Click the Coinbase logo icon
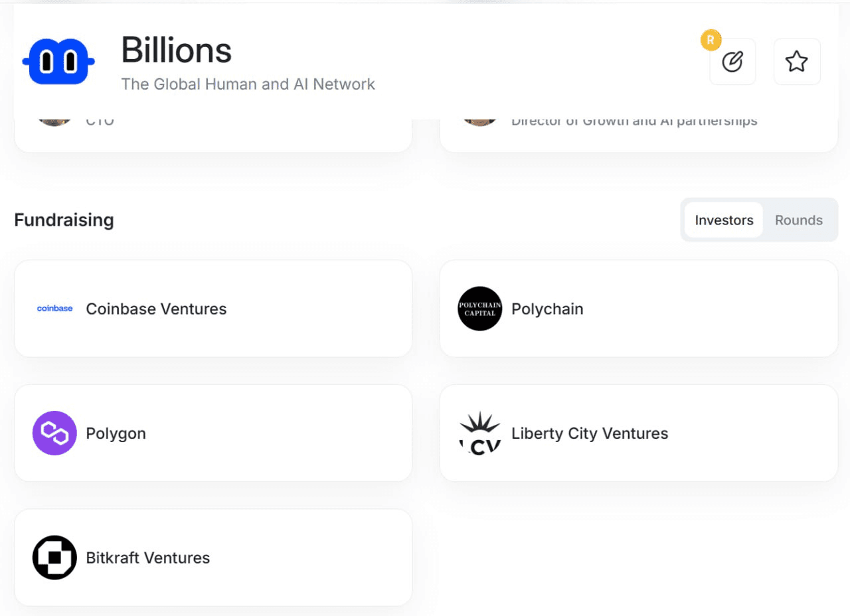 [54, 309]
